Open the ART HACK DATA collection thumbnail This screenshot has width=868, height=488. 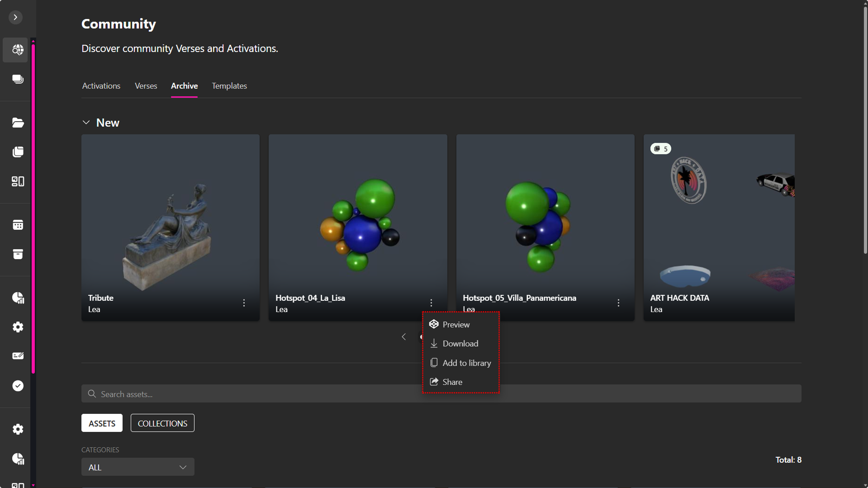coord(719,217)
